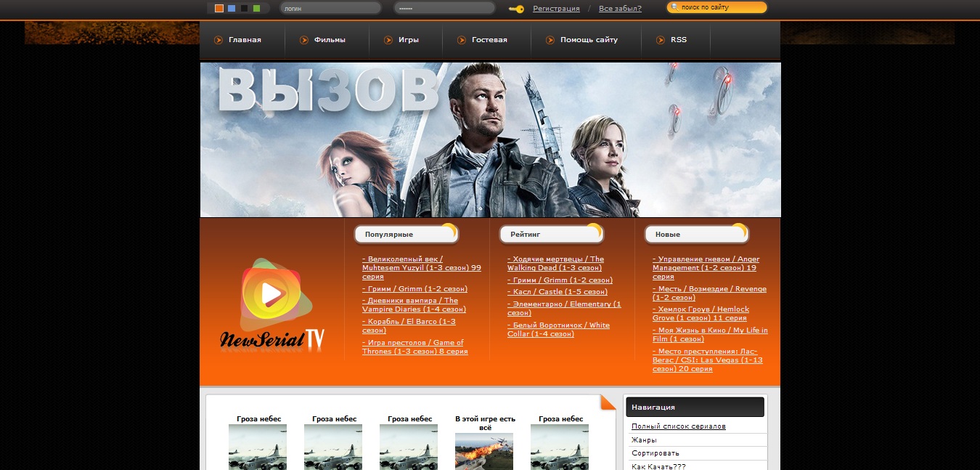Focus the password input field
980x470 pixels.
pyautogui.click(x=444, y=9)
